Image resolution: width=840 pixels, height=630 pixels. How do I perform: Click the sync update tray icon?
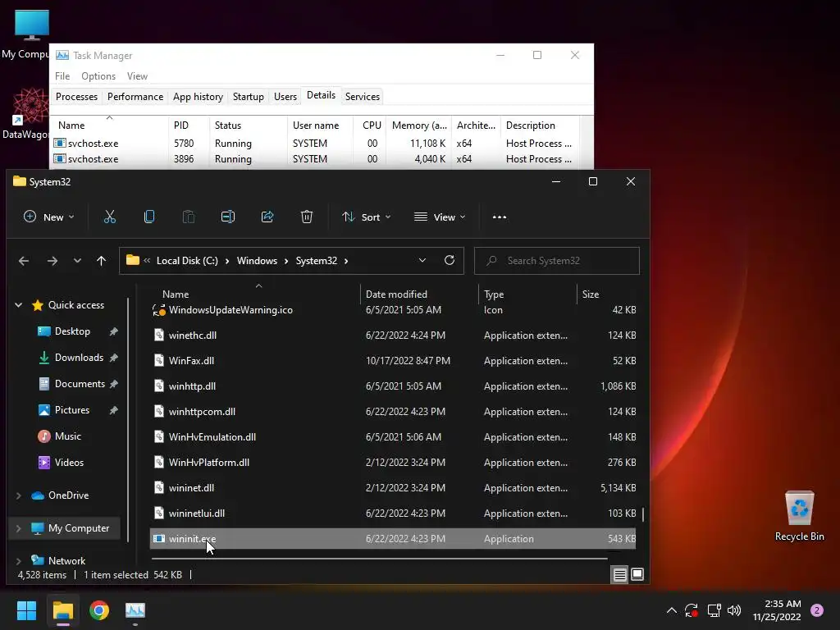[x=692, y=610]
